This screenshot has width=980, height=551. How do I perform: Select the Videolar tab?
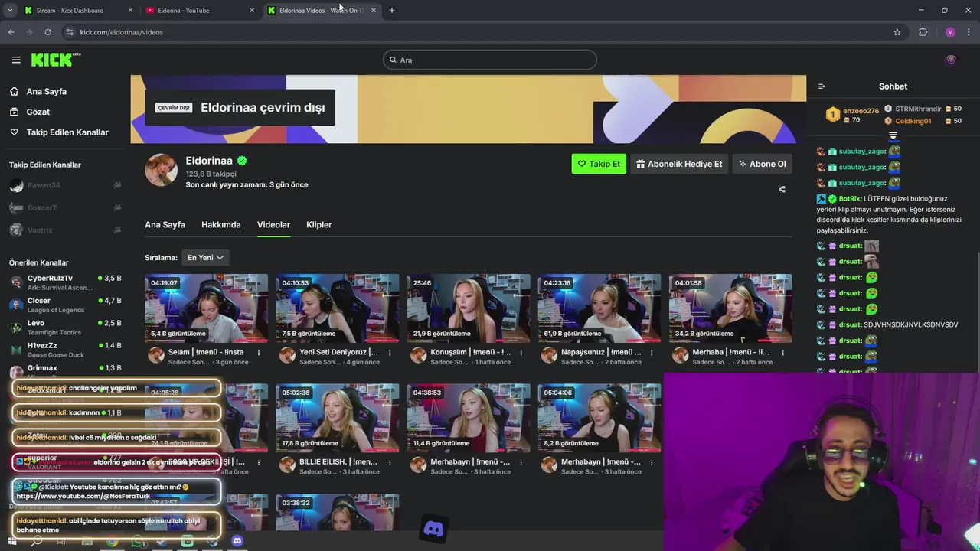(x=273, y=224)
